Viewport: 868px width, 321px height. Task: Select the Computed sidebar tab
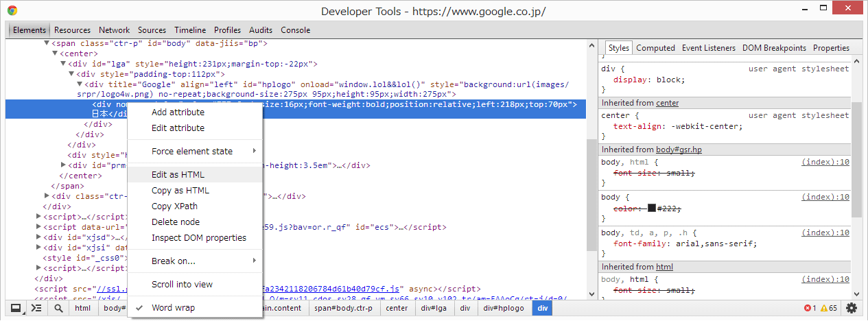(x=655, y=48)
